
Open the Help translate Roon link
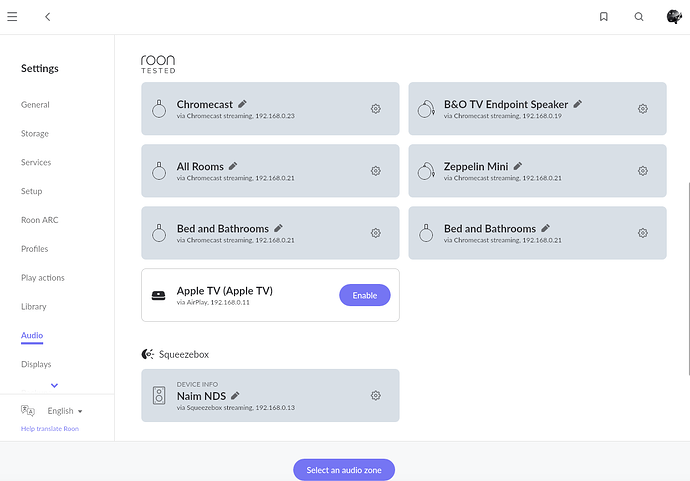click(50, 429)
